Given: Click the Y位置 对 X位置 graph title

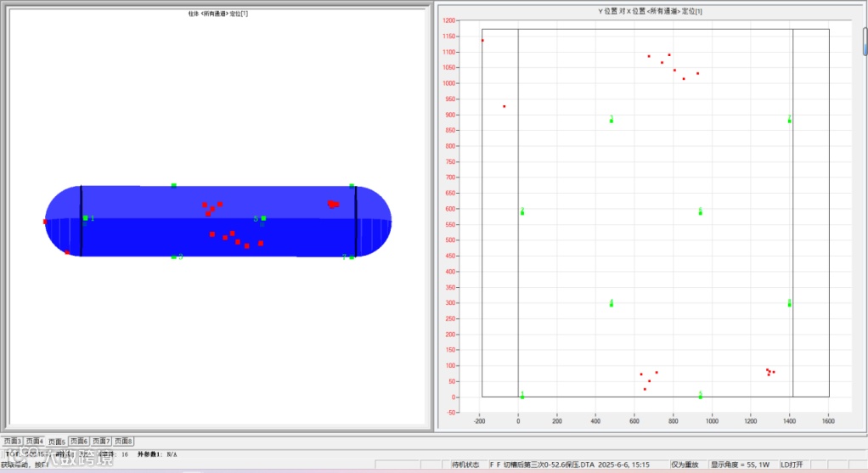Looking at the screenshot, I should 650,11.
